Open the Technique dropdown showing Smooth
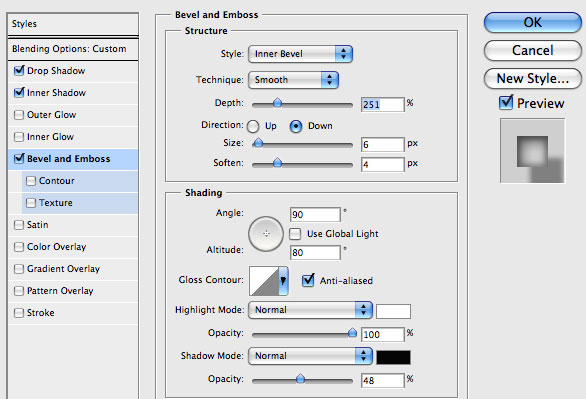The height and width of the screenshot is (399, 586). point(293,80)
